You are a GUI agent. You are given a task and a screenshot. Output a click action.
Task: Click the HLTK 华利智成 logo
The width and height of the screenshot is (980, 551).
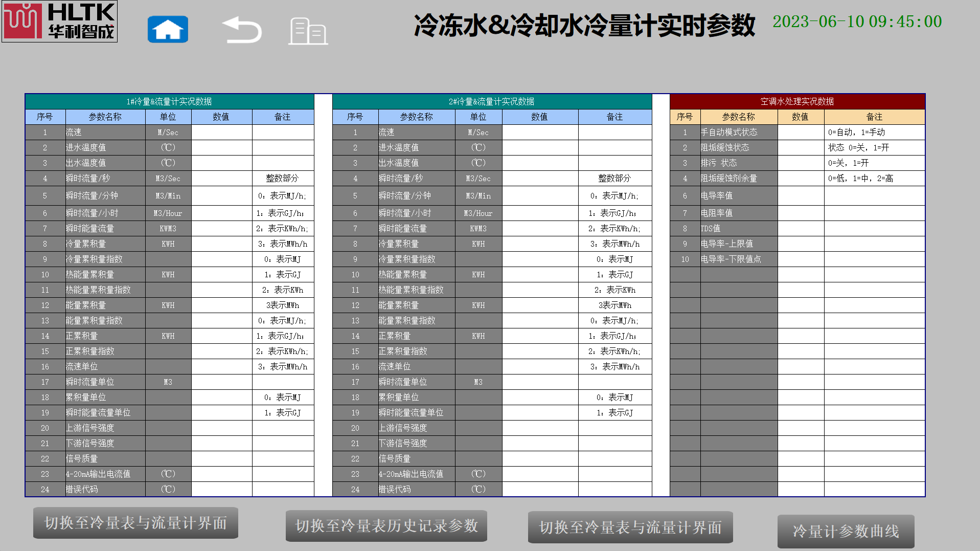click(60, 21)
